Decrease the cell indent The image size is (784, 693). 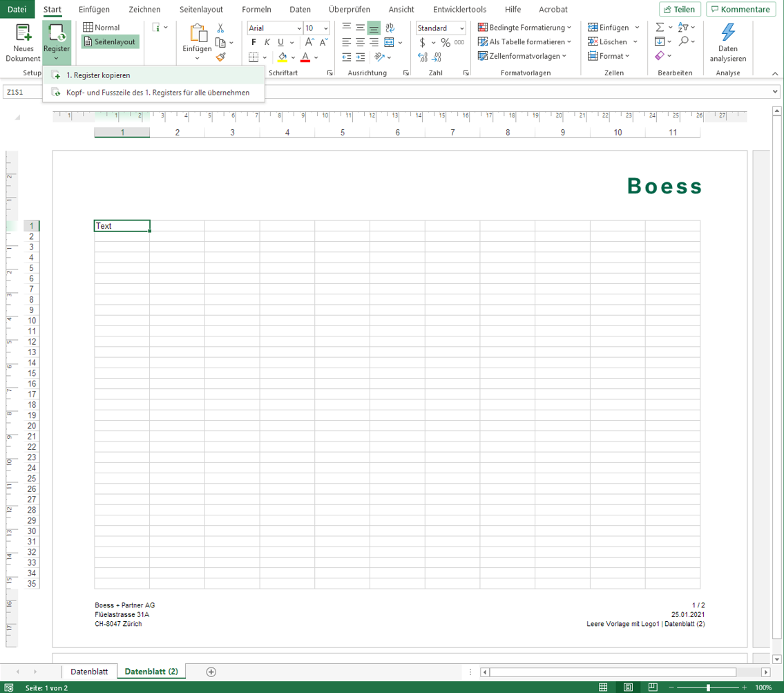tap(347, 57)
